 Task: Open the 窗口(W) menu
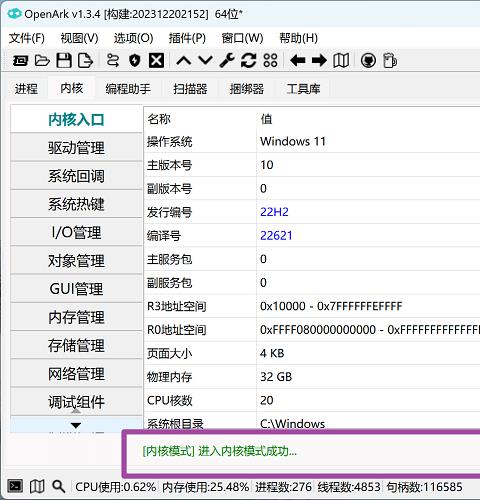(x=242, y=38)
